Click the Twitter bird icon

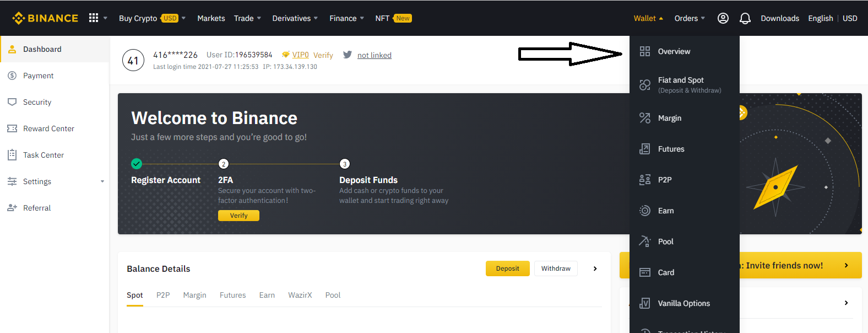click(348, 55)
